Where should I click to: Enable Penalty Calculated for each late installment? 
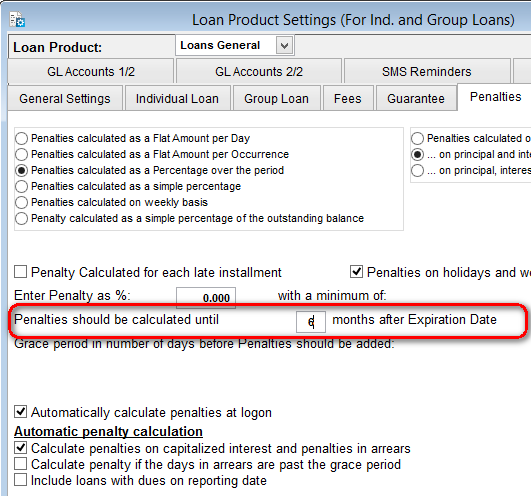click(x=21, y=272)
